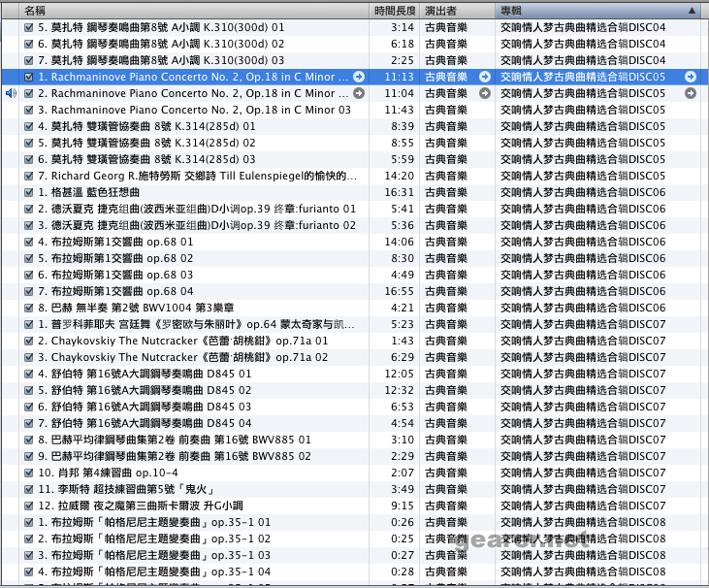Click DISC06 album cell in the 4:21 row

[x=583, y=308]
